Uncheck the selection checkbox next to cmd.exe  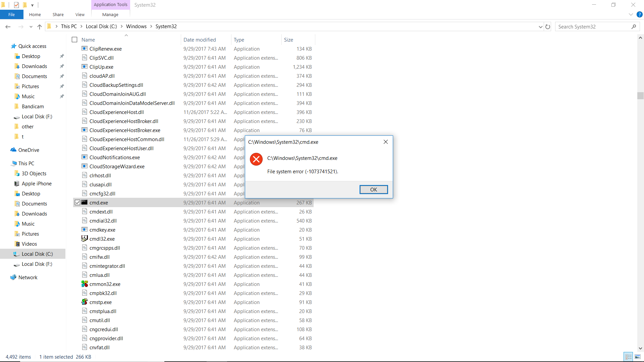[77, 202]
